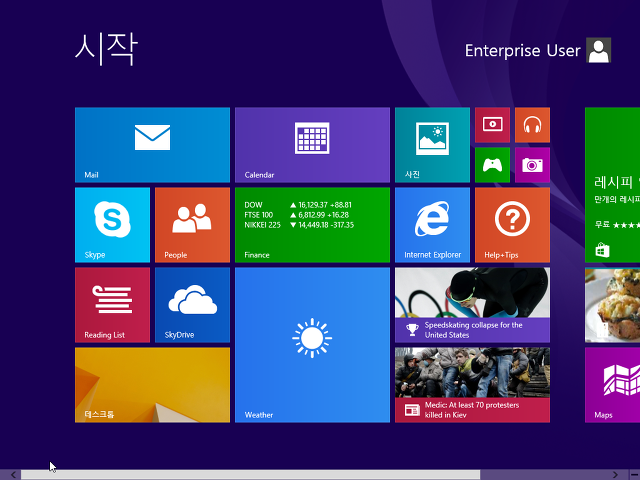Open the food photo tile
640x480 pixels.
coord(612,305)
